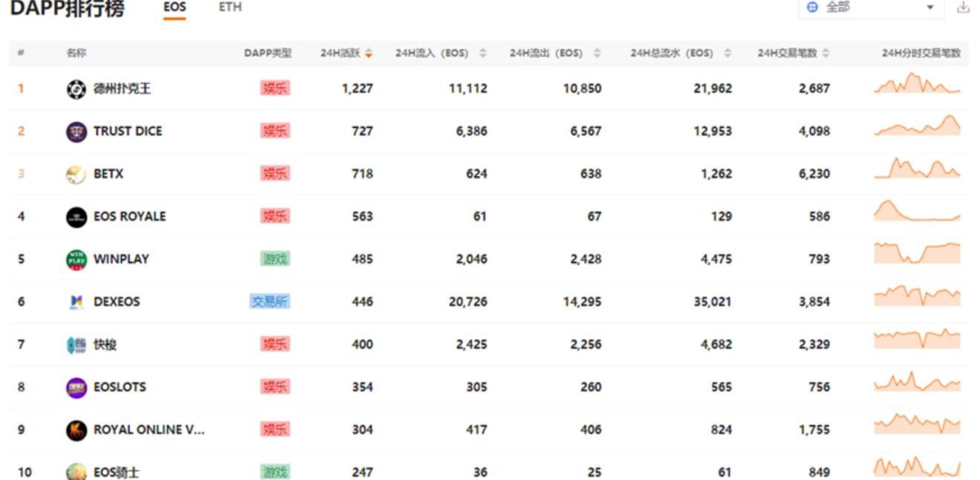
Task: Open the WINPLAY DAPP link
Action: 121,259
